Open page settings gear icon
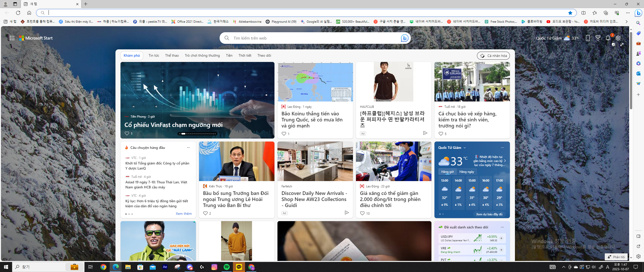Image resolution: width=644 pixels, height=272 pixels. 618,38
